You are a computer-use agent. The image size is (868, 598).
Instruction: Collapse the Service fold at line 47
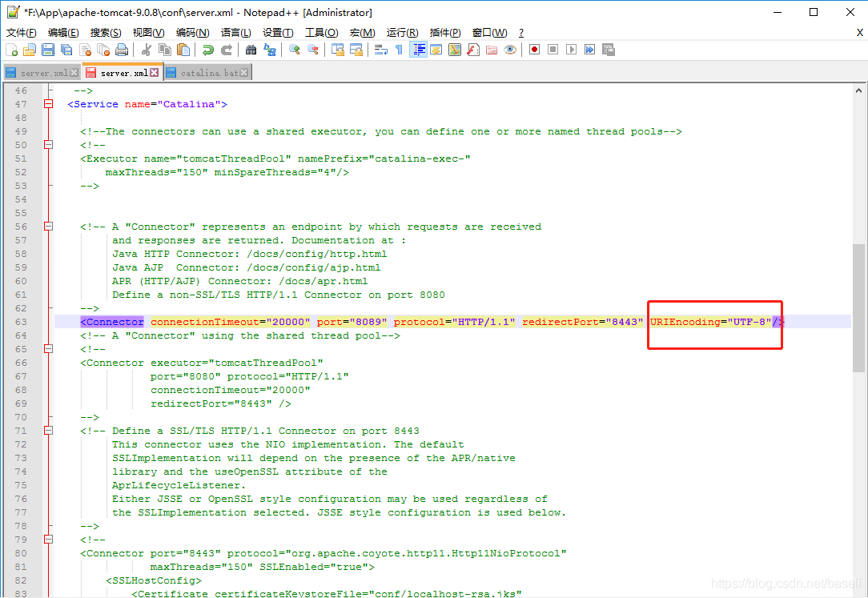coord(49,103)
